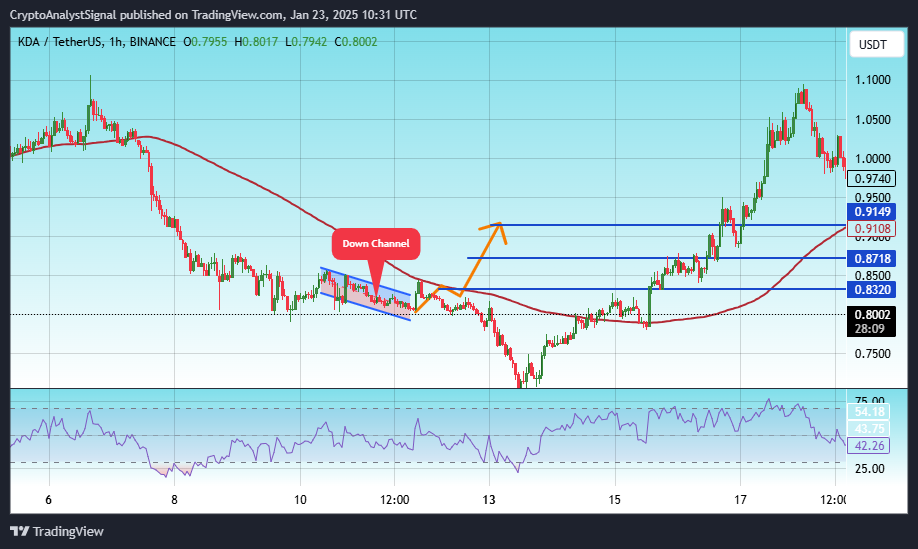Select the red Down Channel callout label
Screen dimensions: 918x549
pyautogui.click(x=376, y=243)
